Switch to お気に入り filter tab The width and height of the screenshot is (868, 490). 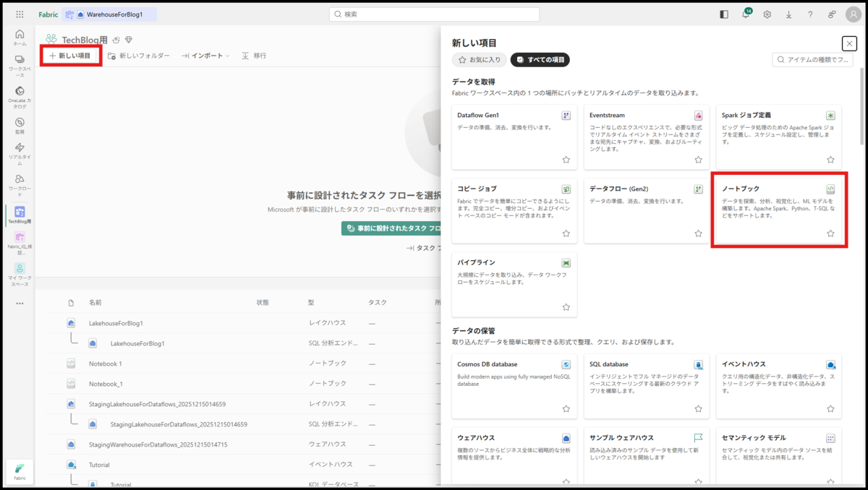(x=480, y=60)
